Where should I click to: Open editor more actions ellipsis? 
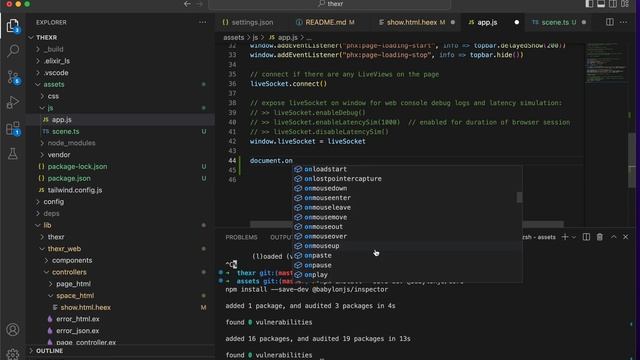pyautogui.click(x=624, y=22)
